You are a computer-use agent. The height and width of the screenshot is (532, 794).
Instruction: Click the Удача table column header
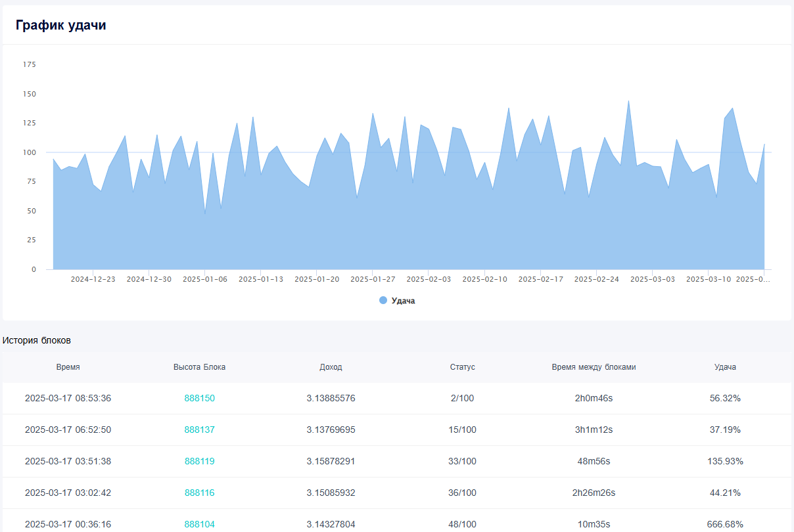pos(725,367)
